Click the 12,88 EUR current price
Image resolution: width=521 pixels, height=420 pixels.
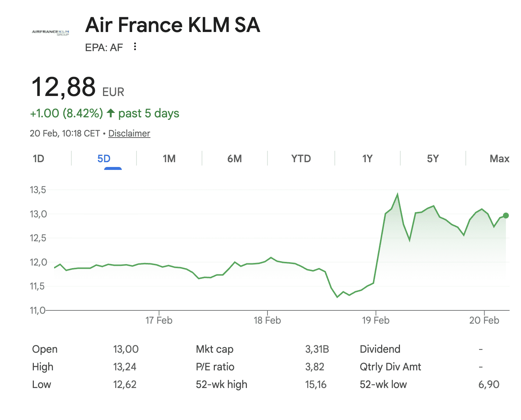point(64,87)
